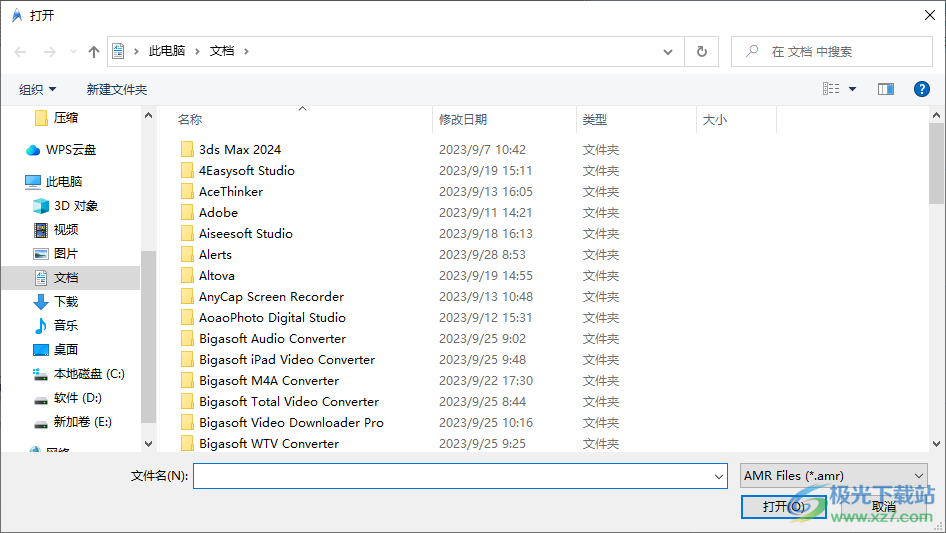Open recent locations dropdown arrow
The image size is (946, 533).
click(73, 52)
